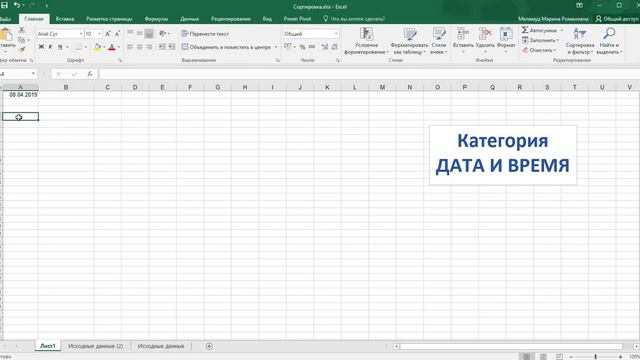This screenshot has height=360, width=640.
Task: Switch to Page Layout view in status bar
Action: [543, 357]
